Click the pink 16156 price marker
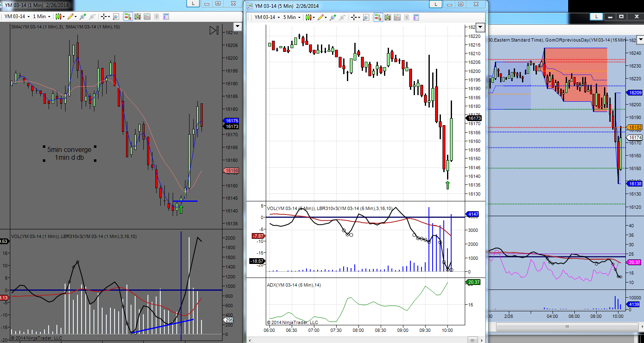The width and height of the screenshot is (644, 343). coord(232,170)
